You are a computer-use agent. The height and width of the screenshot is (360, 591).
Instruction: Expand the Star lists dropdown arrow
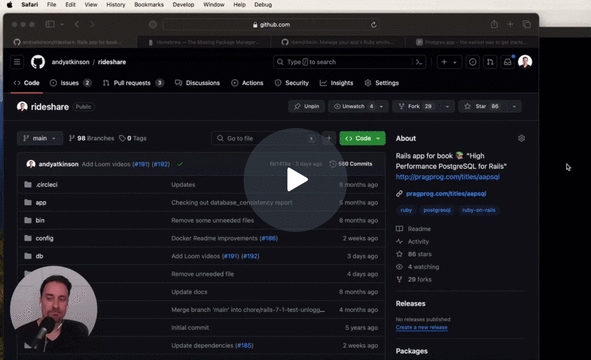pyautogui.click(x=514, y=107)
